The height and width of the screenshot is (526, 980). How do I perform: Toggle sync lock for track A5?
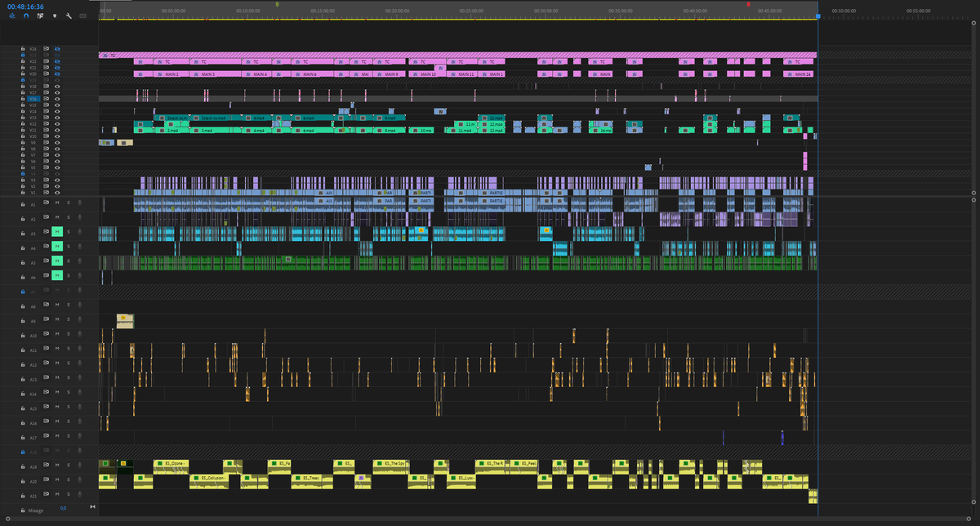tap(47, 262)
